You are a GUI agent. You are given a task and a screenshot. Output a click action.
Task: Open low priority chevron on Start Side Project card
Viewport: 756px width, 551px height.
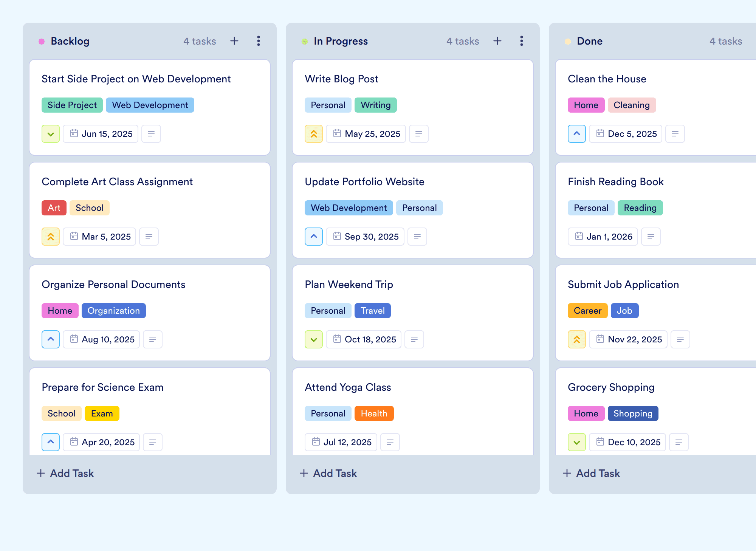click(51, 134)
